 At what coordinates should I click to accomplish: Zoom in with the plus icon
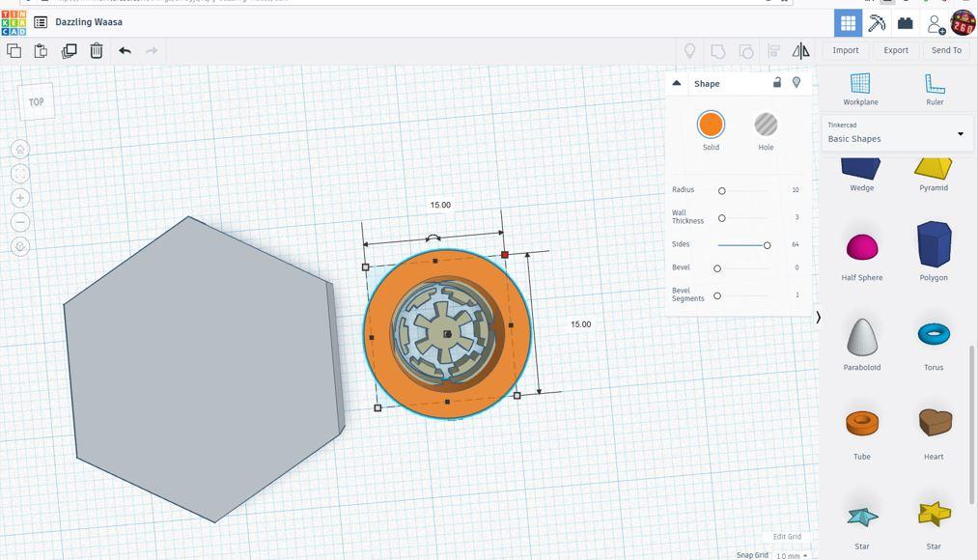coord(20,198)
